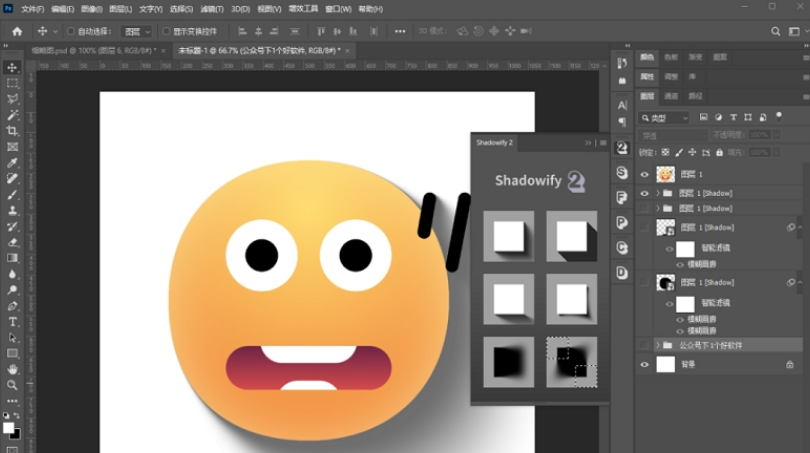Screen dimensions: 810x453
Task: Select the Crop tool
Action: pyautogui.click(x=12, y=131)
